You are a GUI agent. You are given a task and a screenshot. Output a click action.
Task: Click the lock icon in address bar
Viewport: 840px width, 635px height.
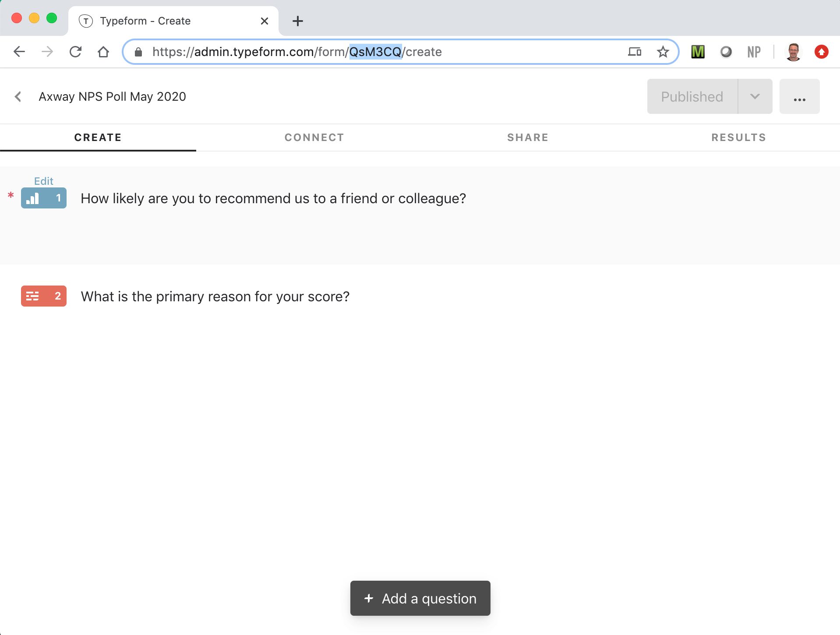pos(138,52)
